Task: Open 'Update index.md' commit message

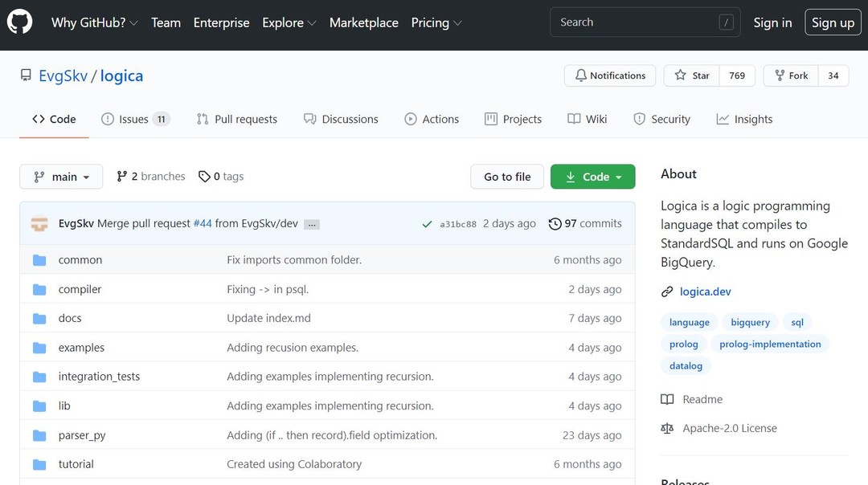Action: (x=269, y=318)
